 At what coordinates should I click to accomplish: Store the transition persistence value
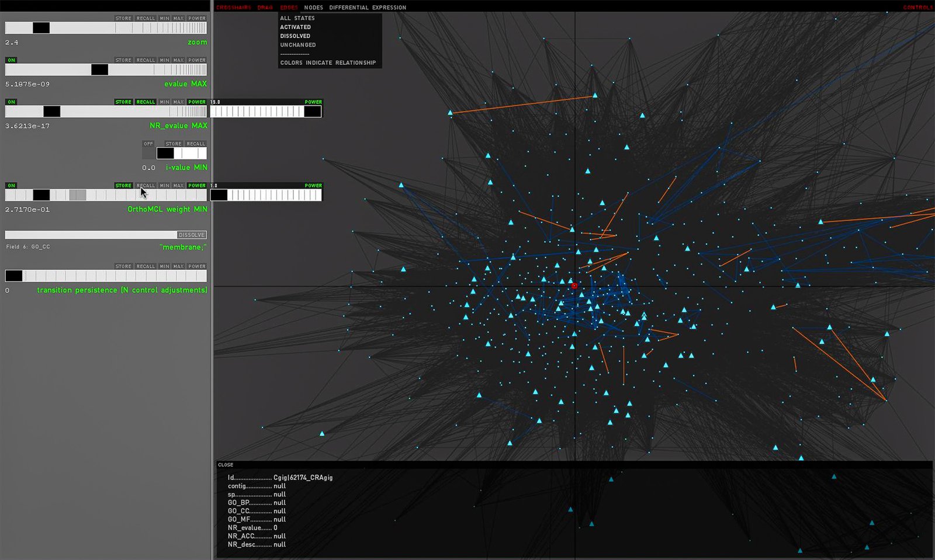tap(123, 266)
